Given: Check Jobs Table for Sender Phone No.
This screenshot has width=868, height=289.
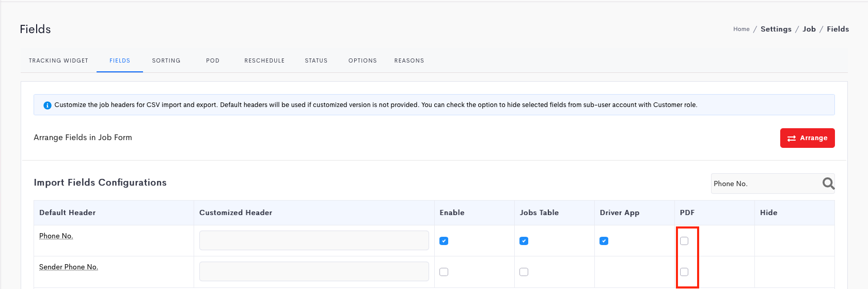Looking at the screenshot, I should point(524,272).
